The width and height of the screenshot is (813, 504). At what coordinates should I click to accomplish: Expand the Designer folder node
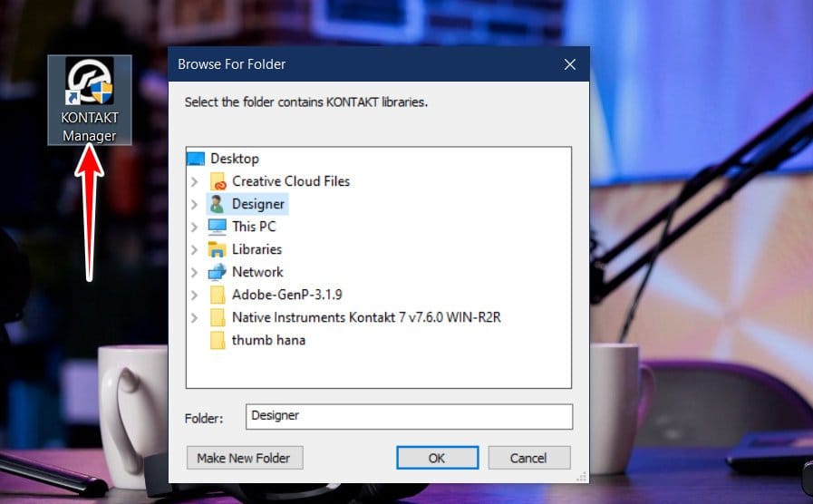pos(195,204)
